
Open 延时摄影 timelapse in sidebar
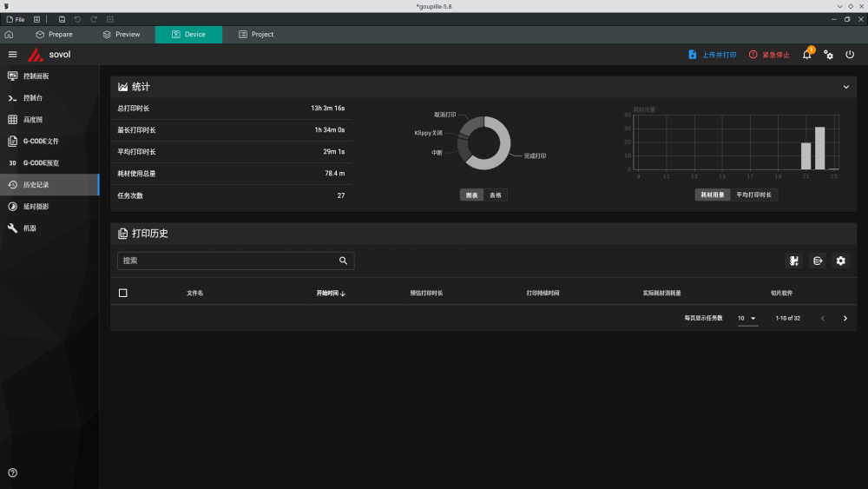click(49, 207)
